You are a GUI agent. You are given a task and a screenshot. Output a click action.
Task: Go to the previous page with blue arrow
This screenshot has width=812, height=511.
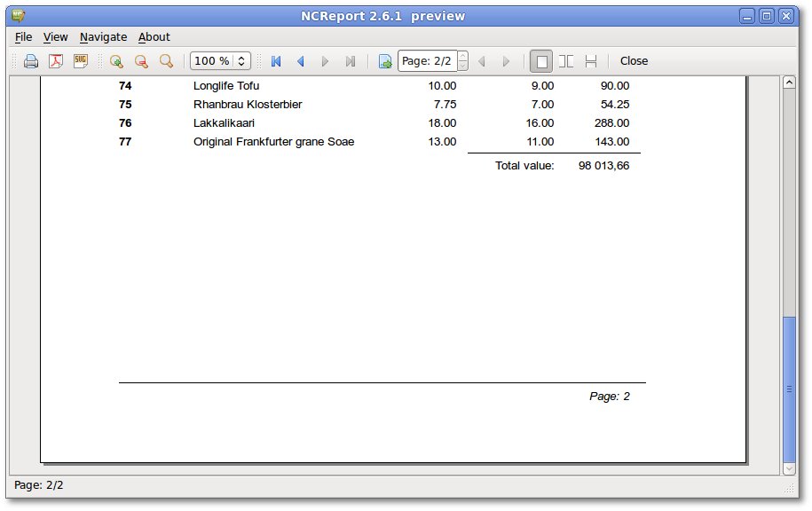coord(300,61)
